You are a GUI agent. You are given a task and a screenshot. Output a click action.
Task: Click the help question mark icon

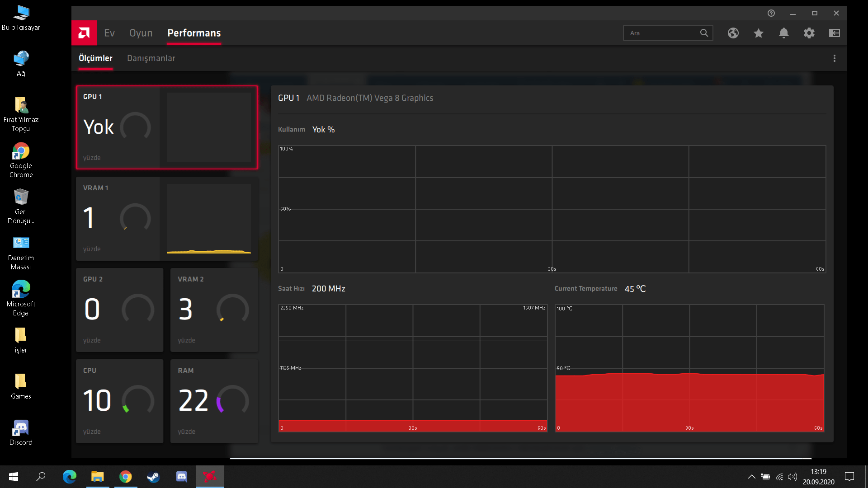coord(771,13)
